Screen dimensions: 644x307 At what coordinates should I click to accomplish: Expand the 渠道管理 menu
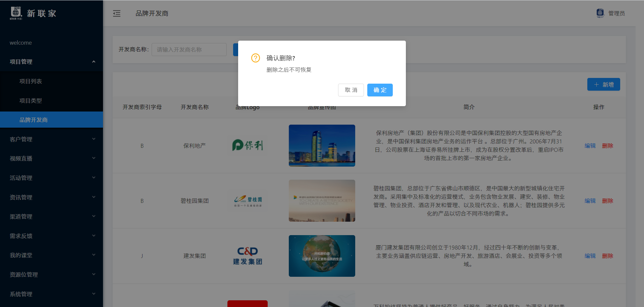[x=51, y=217]
